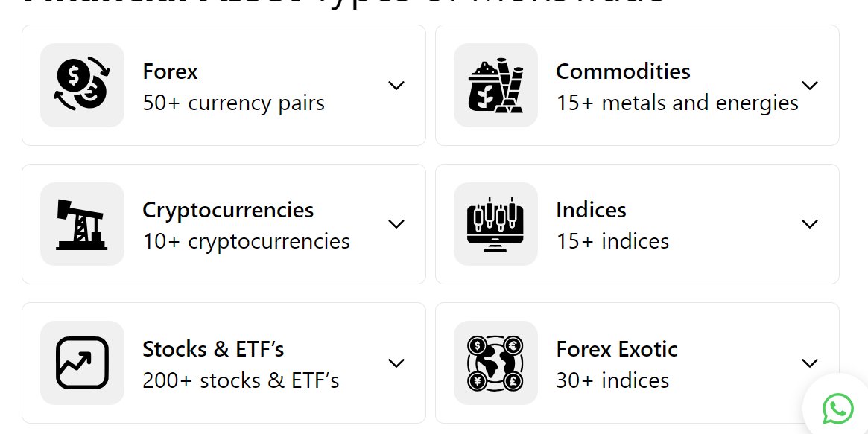The height and width of the screenshot is (434, 868).
Task: Click the '50+ currency pairs' subtitle
Action: click(234, 103)
